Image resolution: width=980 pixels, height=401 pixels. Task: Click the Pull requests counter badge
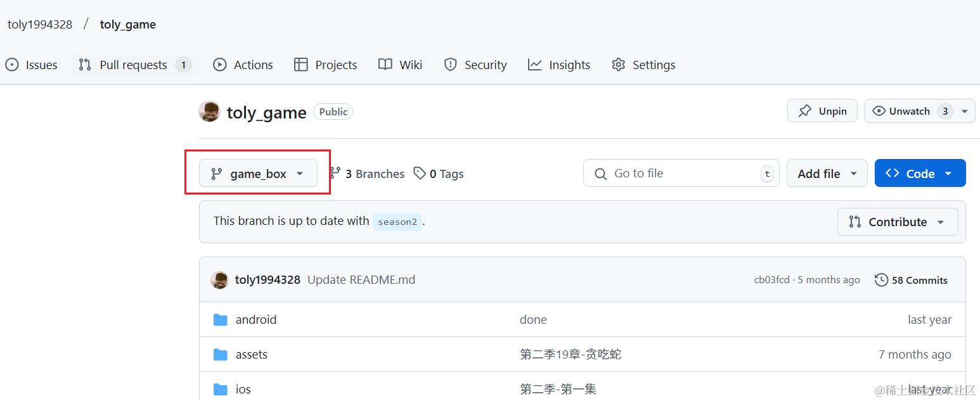click(x=183, y=65)
